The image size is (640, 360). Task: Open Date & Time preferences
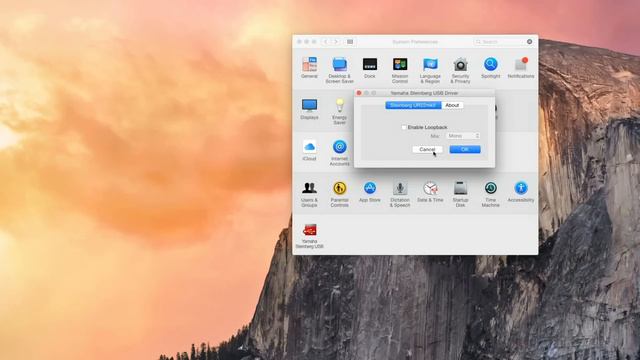pos(430,192)
